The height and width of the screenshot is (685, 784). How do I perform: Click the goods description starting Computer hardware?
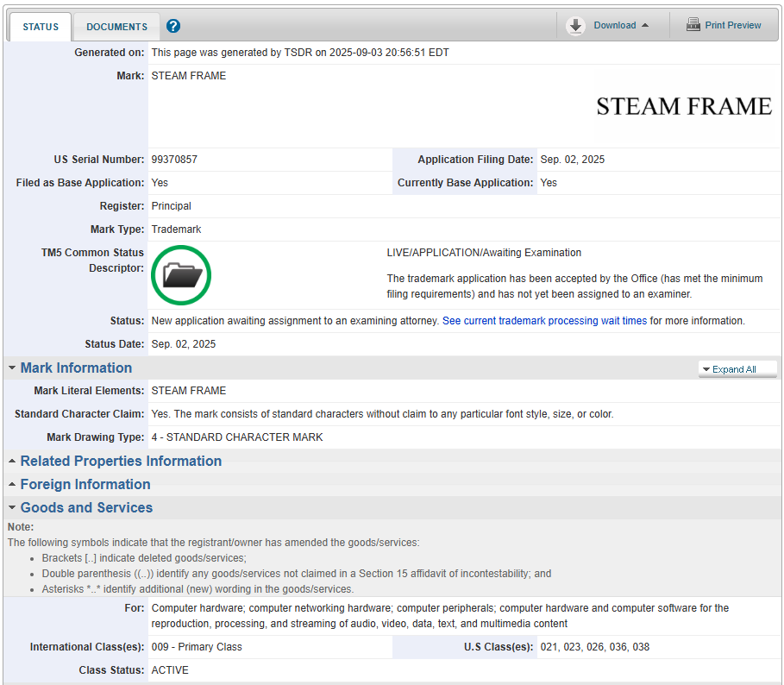click(x=440, y=615)
